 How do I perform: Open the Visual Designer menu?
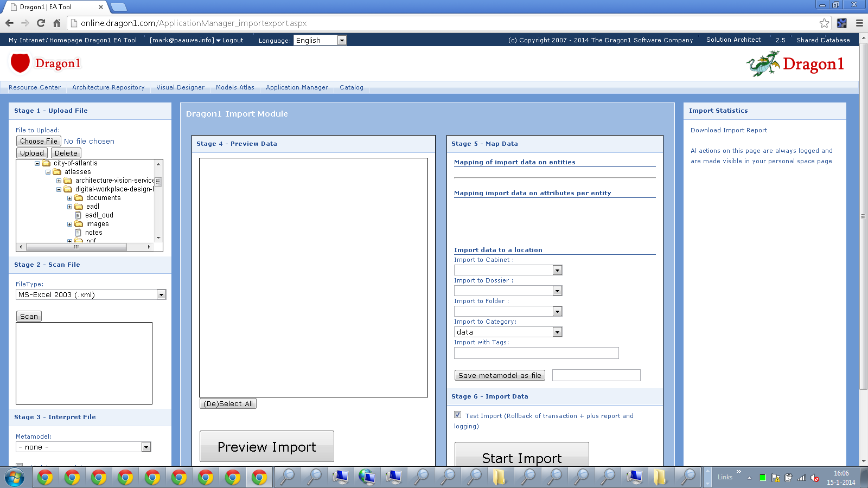point(181,87)
